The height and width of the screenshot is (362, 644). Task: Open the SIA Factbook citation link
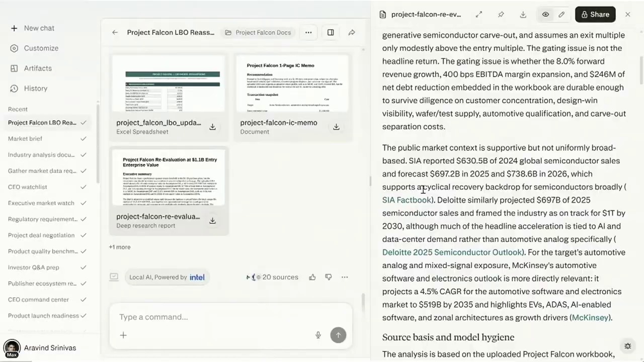[x=407, y=200]
